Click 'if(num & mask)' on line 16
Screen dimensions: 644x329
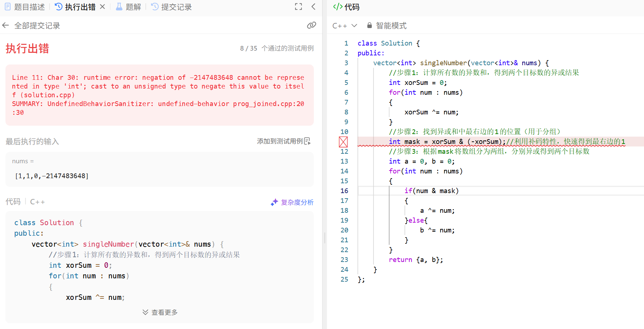coord(432,191)
